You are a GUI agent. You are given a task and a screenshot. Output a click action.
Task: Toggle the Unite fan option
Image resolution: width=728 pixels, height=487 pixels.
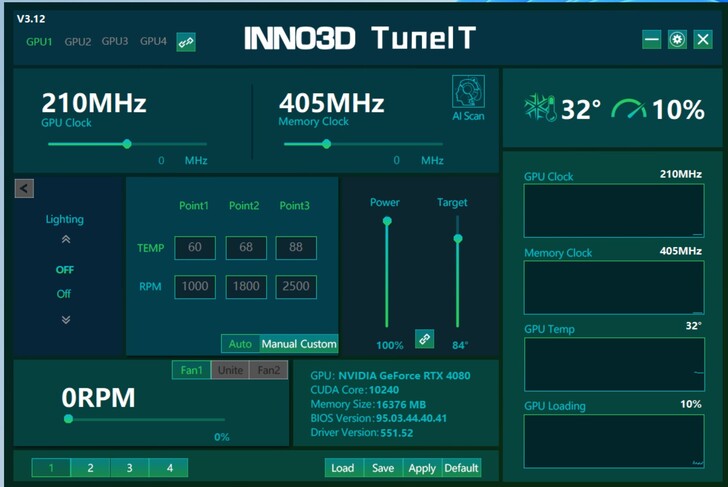pos(230,370)
